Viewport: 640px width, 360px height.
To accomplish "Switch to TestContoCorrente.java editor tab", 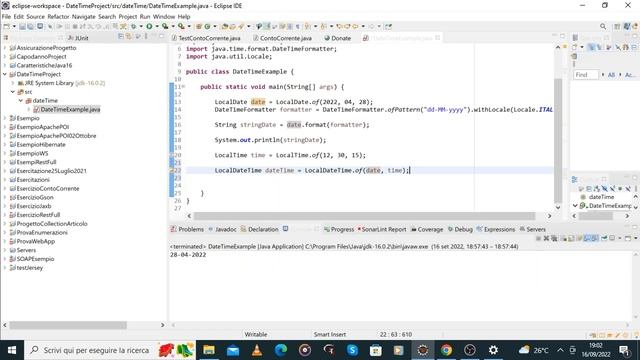I will tap(206, 38).
